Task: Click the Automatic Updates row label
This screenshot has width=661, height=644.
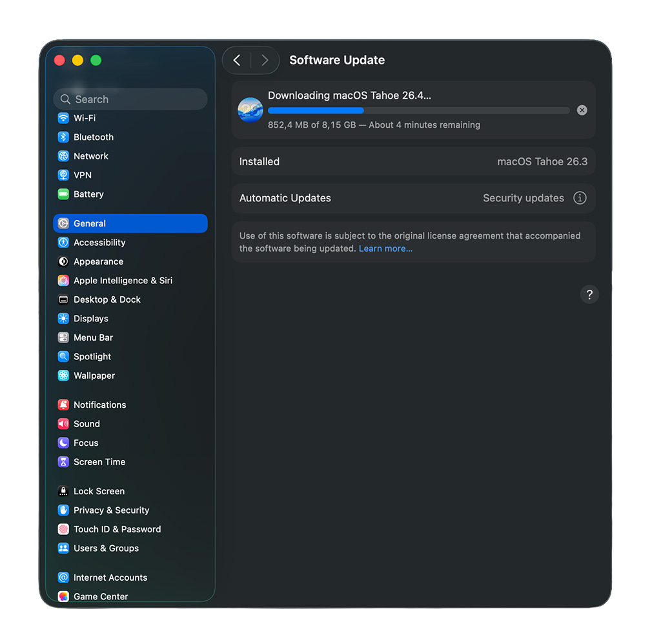Action: click(285, 197)
